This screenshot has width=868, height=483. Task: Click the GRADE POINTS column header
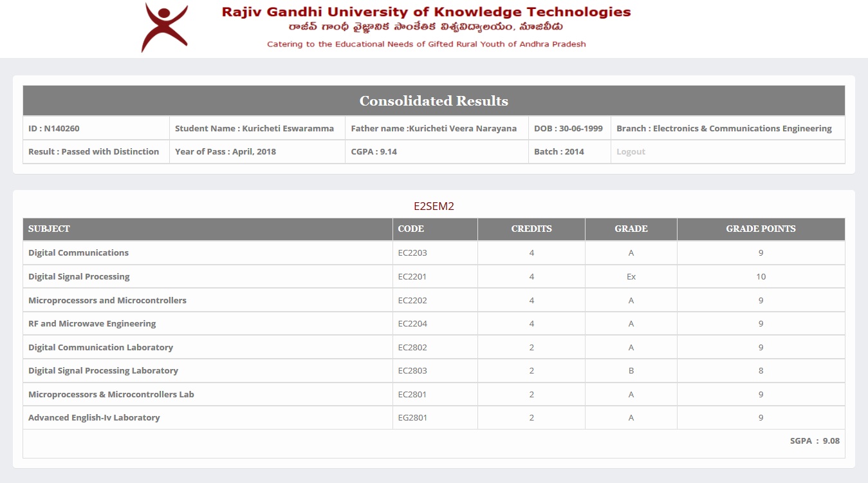761,229
